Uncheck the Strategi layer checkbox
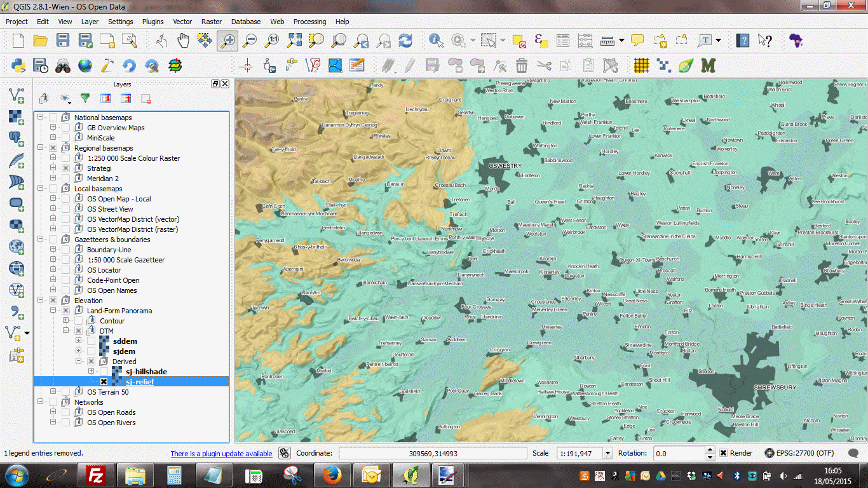868x488 pixels. point(65,168)
